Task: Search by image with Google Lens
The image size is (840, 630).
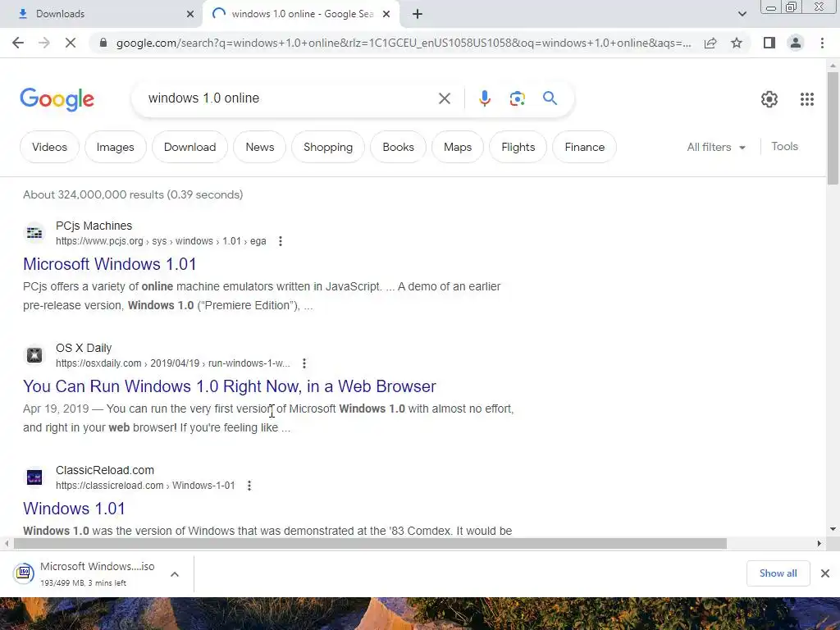Action: pyautogui.click(x=517, y=98)
